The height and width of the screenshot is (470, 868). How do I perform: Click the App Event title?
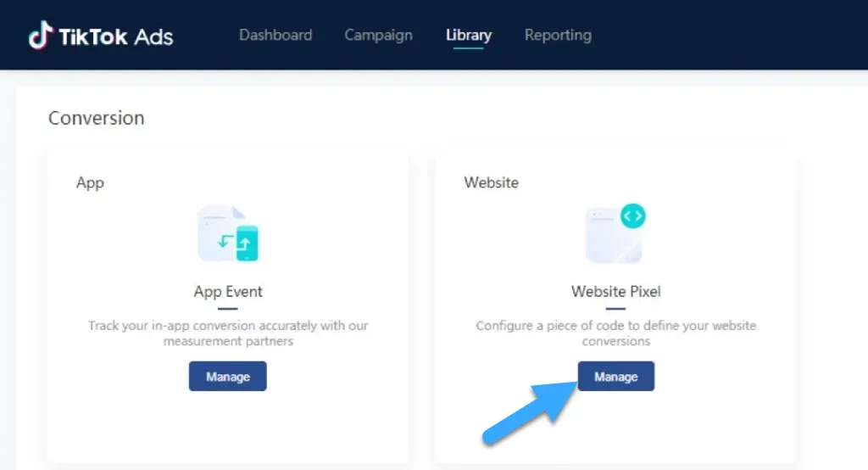pos(228,292)
